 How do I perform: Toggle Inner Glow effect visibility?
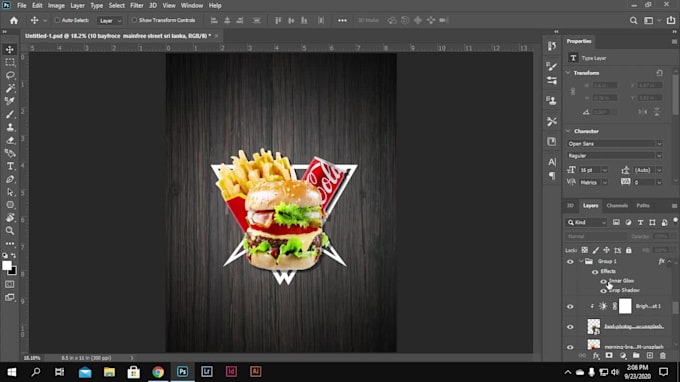(x=603, y=281)
